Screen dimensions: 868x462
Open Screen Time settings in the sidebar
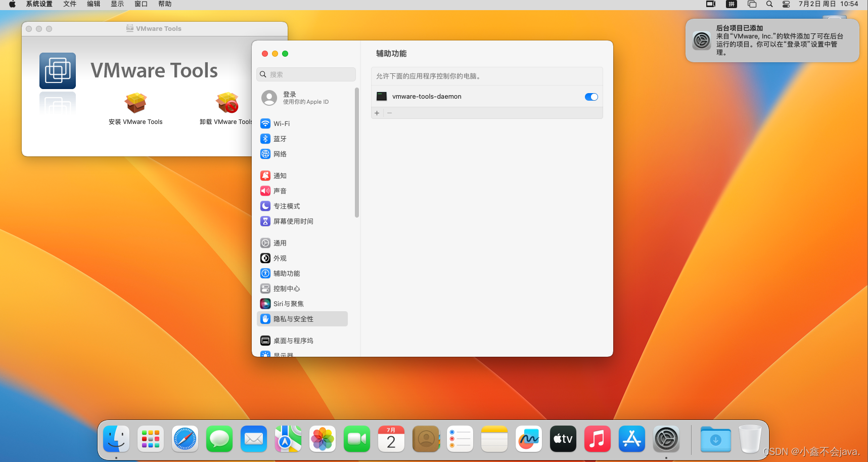tap(302, 221)
